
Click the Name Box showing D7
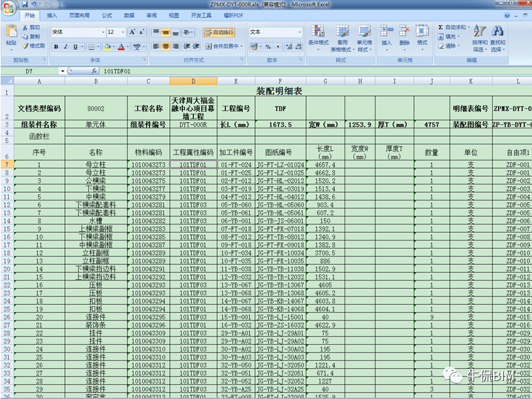point(30,71)
